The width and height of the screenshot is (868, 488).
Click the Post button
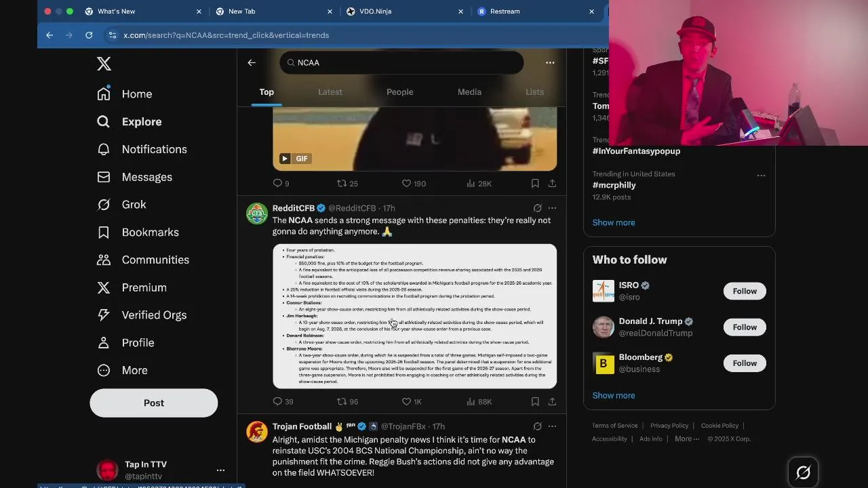click(154, 403)
